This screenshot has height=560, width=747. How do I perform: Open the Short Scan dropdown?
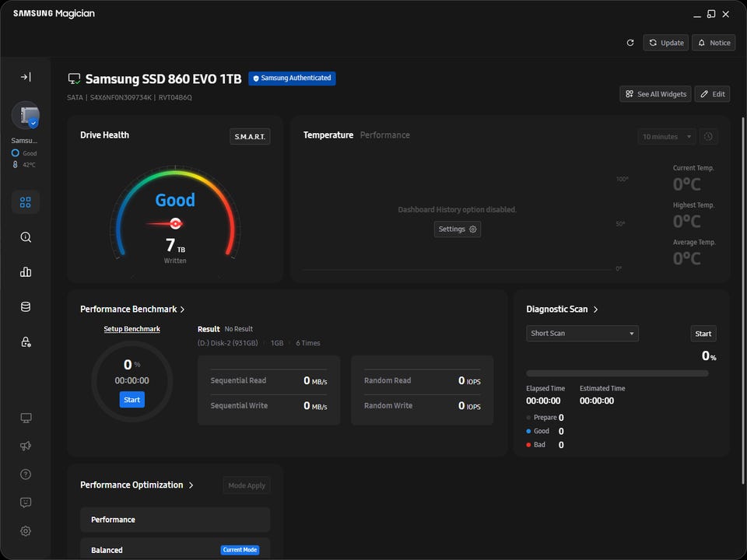[582, 334]
